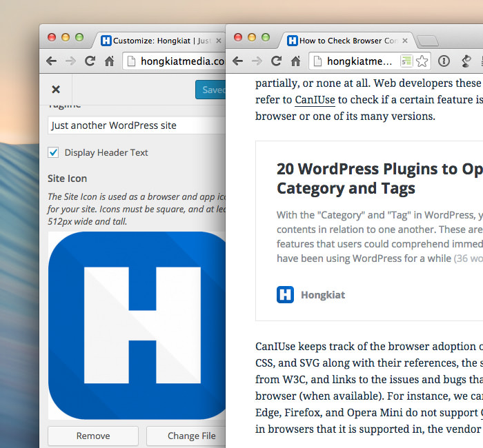The height and width of the screenshot is (448, 483).
Task: Click the Hongkiat name in embedded card
Action: coord(323,295)
